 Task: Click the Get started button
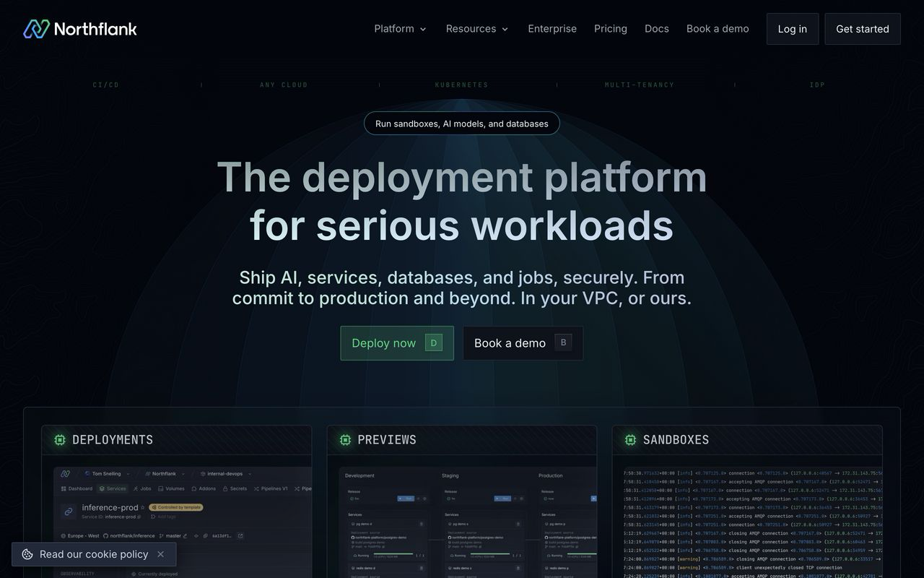click(x=863, y=29)
